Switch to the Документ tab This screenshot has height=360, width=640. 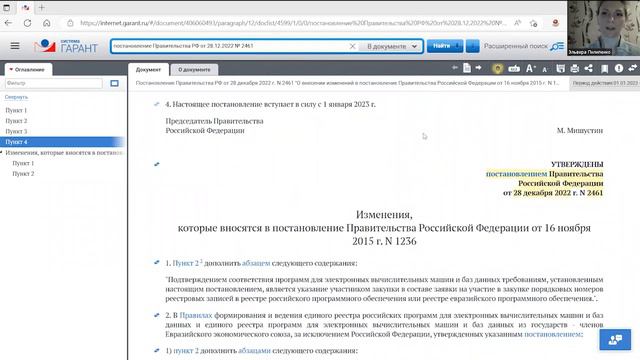[148, 69]
